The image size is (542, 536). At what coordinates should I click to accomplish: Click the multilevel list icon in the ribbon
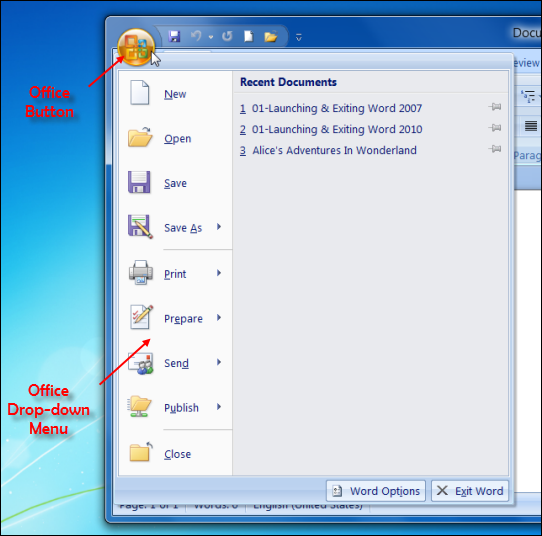click(528, 96)
